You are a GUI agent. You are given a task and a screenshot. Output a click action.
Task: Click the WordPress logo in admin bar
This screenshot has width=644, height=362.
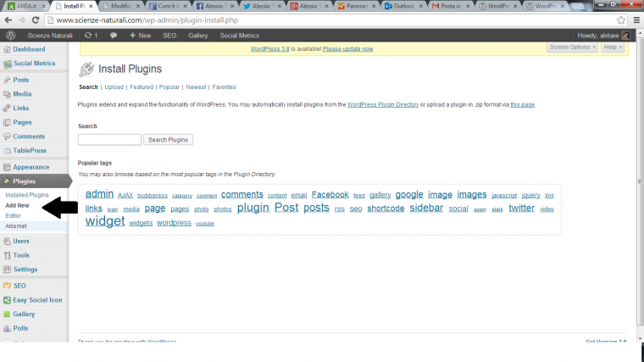click(x=11, y=36)
